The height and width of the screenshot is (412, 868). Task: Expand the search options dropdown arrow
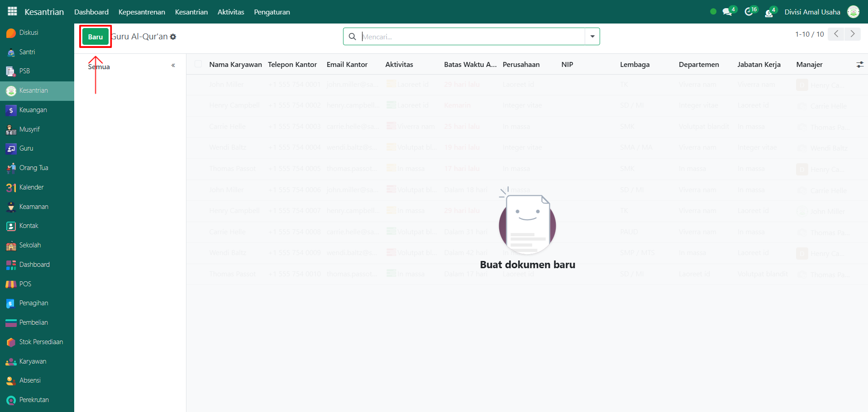592,37
